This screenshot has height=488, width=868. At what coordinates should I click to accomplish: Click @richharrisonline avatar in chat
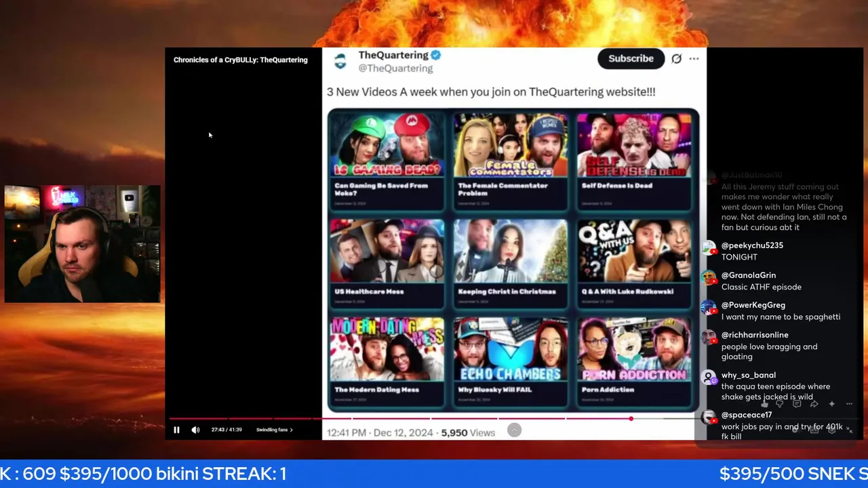709,338
